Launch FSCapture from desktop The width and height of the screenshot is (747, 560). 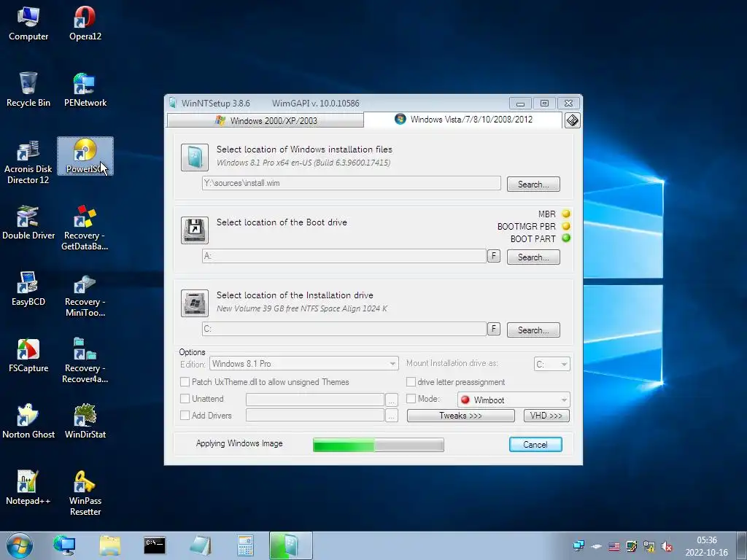coord(28,355)
